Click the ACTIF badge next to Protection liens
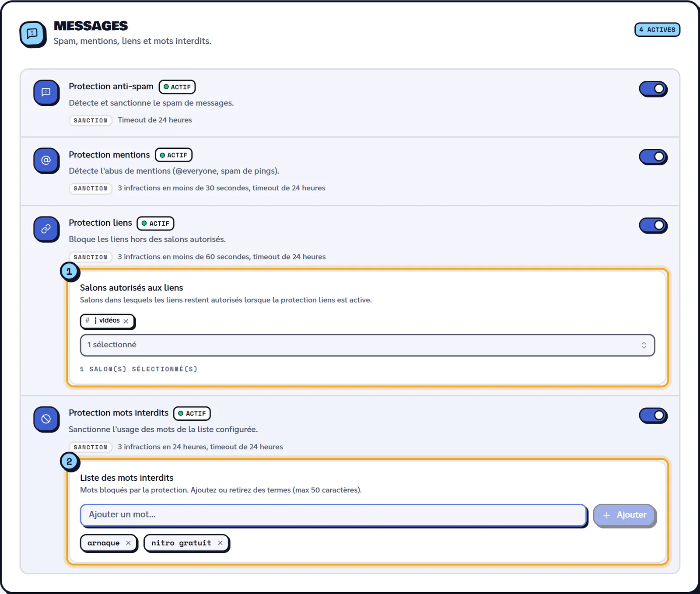 [x=155, y=223]
